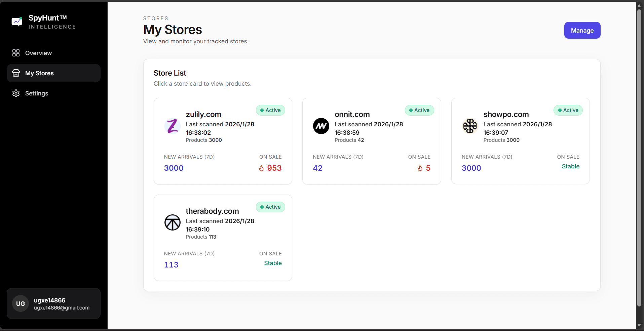Click the Active badge on therabody.com card
The image size is (644, 331).
coord(270,207)
